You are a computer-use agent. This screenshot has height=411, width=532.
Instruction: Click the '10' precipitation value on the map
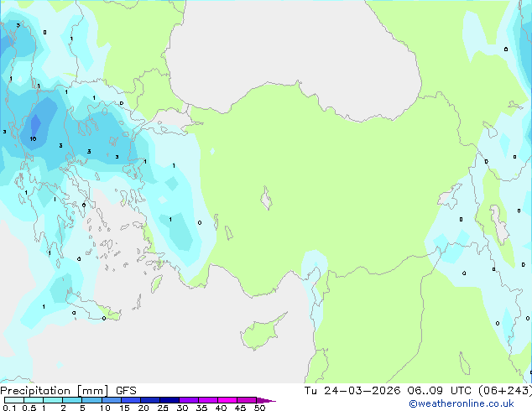[33, 138]
